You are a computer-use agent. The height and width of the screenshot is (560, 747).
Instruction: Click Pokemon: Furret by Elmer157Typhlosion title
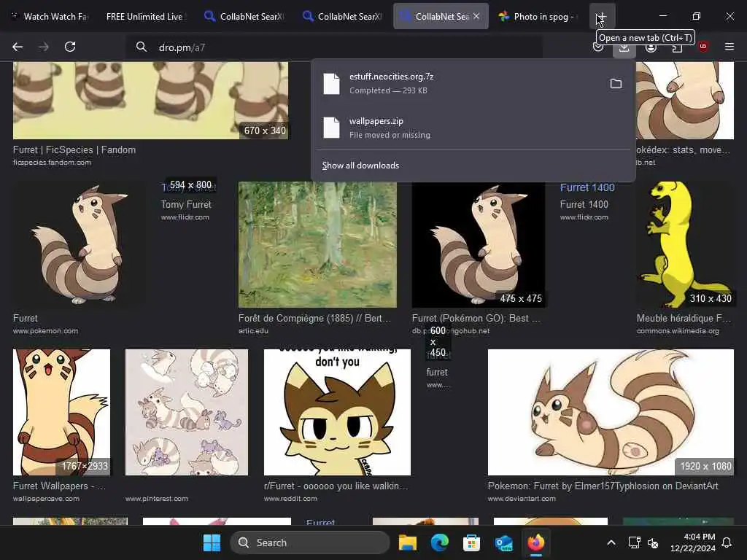603,486
